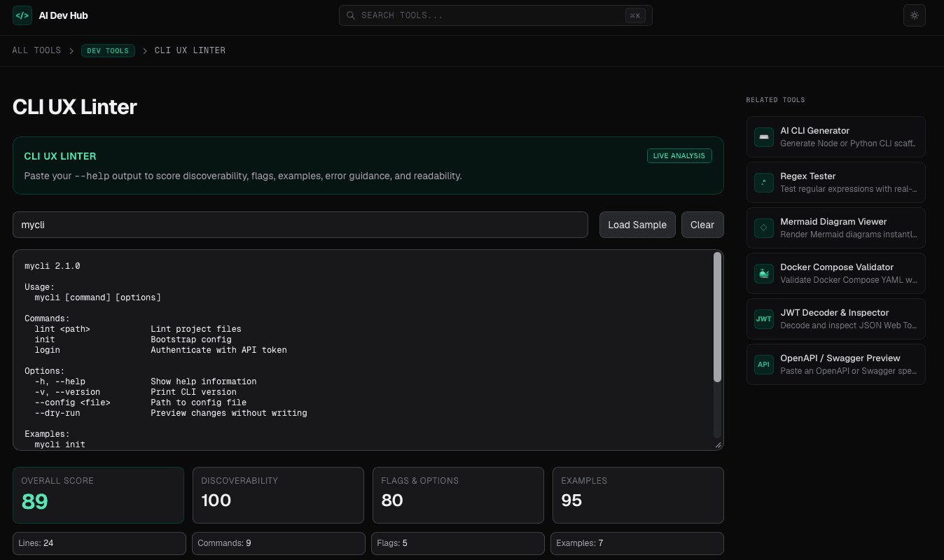Click the Mermaid Diagram Viewer diamond icon

(763, 227)
